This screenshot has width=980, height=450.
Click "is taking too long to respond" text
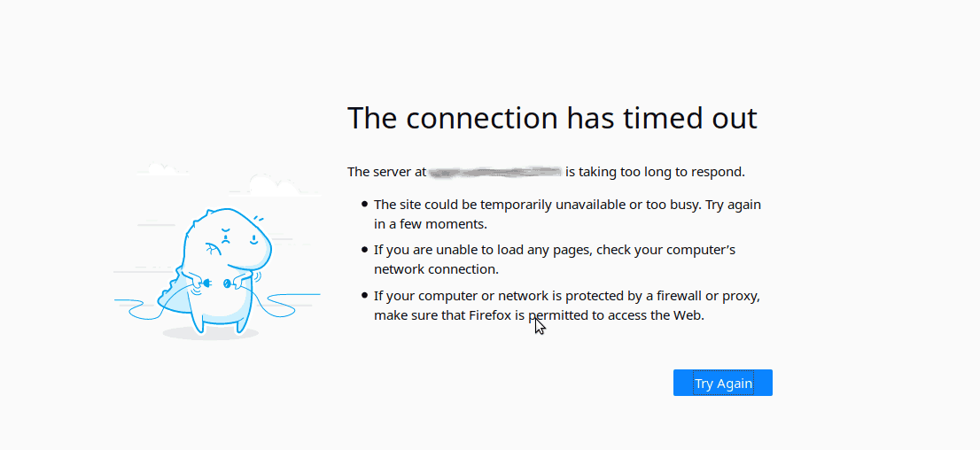[655, 172]
